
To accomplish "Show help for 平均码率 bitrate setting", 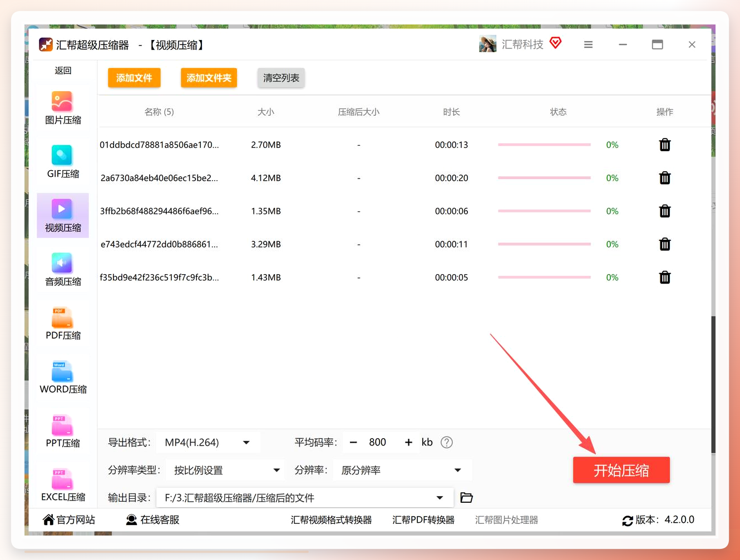I will (447, 442).
